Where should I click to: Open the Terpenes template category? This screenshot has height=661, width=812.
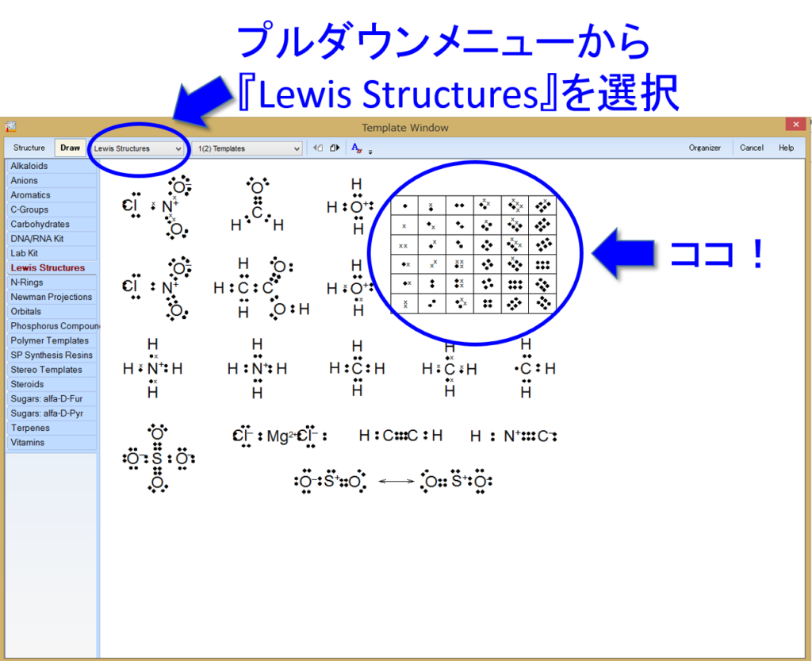click(30, 428)
